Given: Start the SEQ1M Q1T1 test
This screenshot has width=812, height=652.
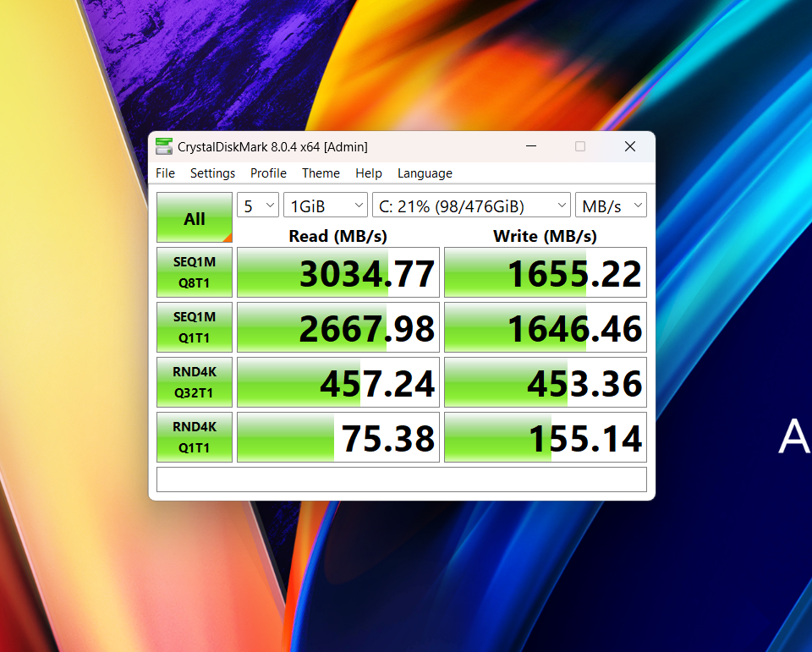Looking at the screenshot, I should pyautogui.click(x=195, y=327).
